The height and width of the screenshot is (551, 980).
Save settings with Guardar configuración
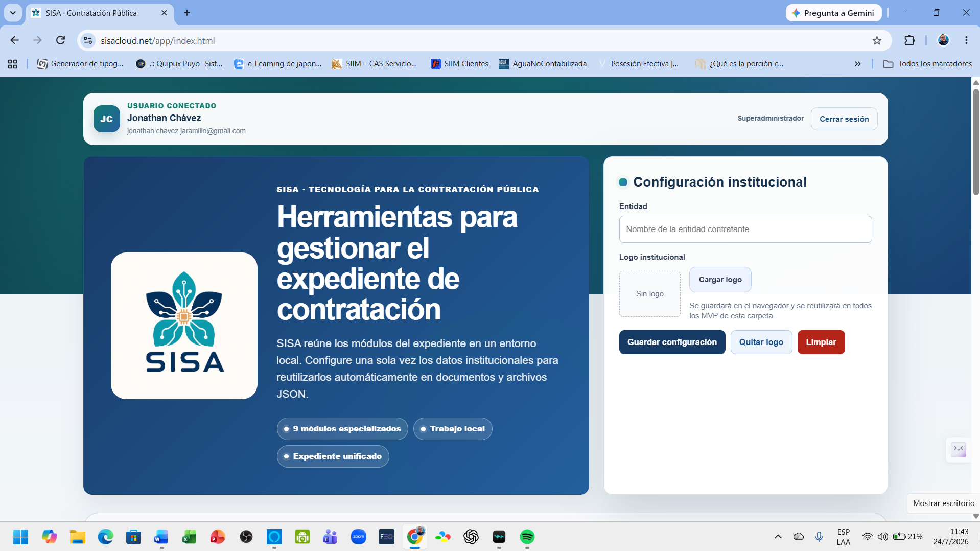pyautogui.click(x=672, y=342)
